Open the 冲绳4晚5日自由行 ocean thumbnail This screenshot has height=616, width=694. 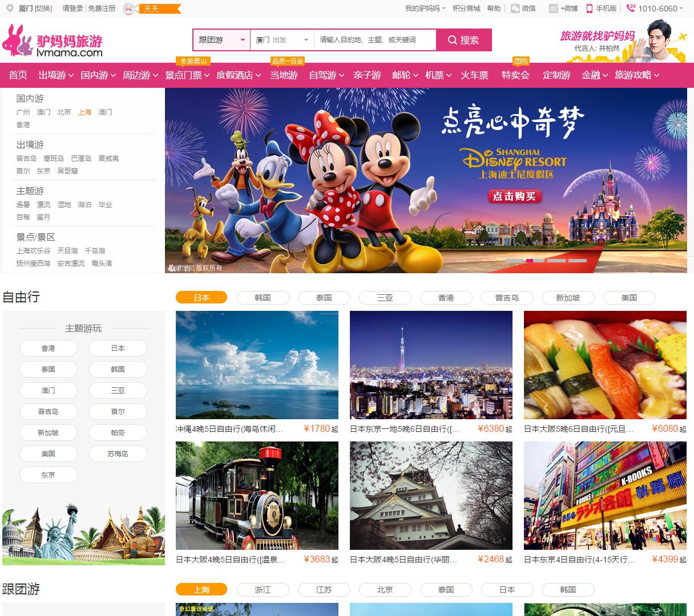(257, 365)
